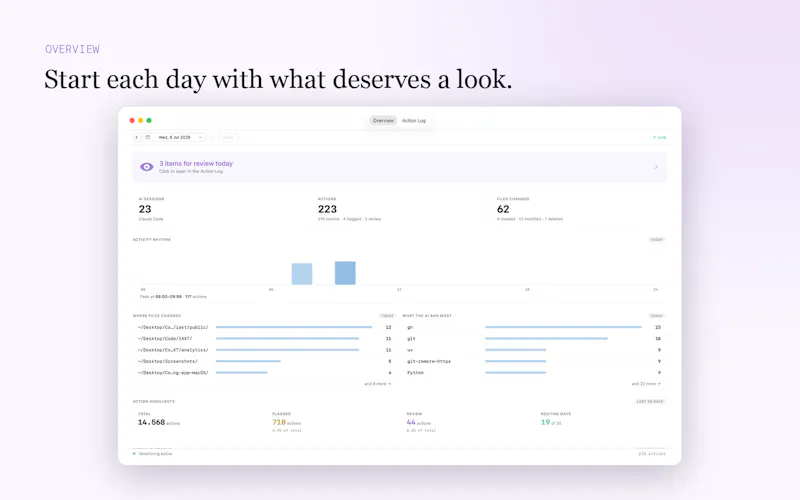Click the '4 created · 51 modified' files breakdown
The height and width of the screenshot is (500, 800).
[x=530, y=219]
